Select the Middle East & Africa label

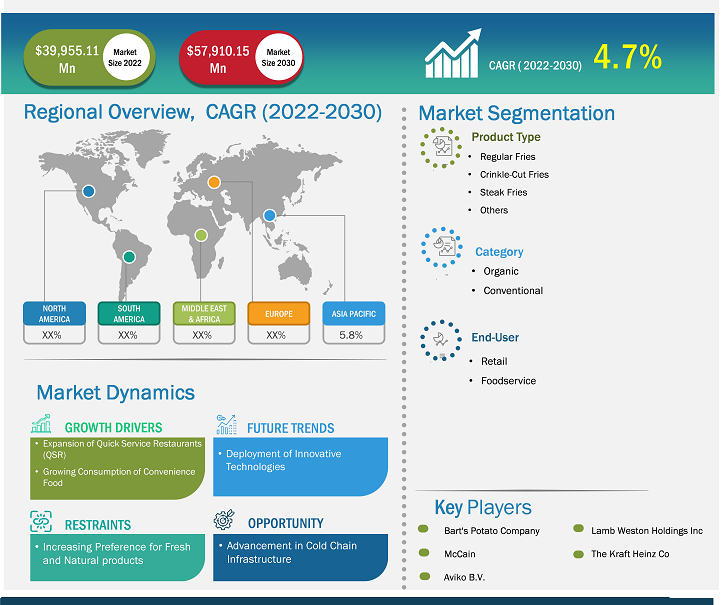tap(203, 313)
